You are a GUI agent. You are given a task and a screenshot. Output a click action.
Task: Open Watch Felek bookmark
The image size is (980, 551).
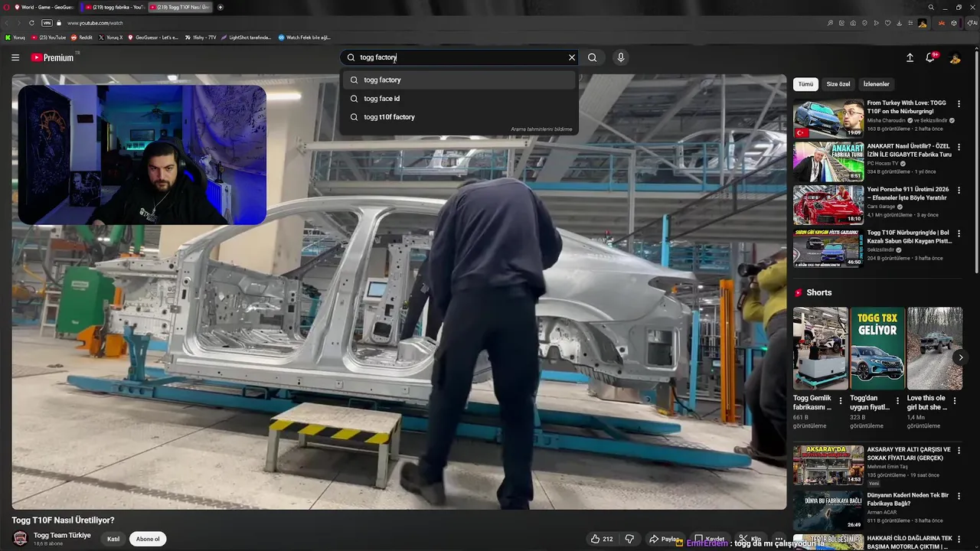tap(304, 37)
